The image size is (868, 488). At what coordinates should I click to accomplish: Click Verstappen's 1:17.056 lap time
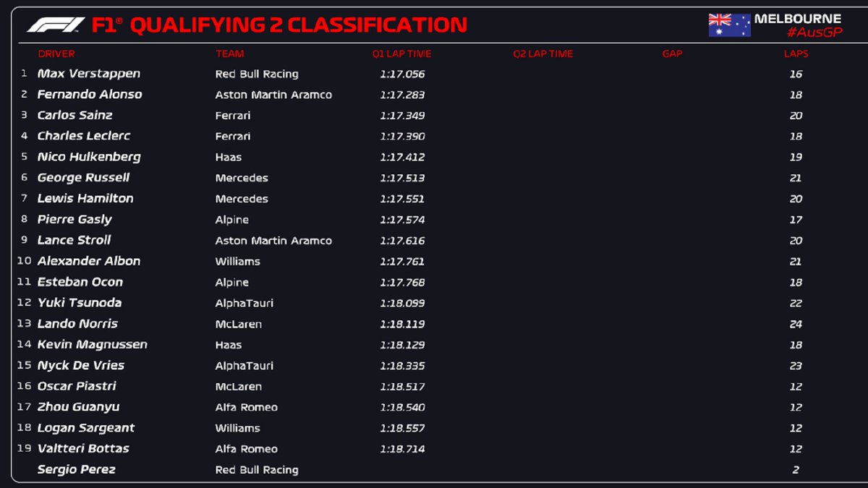pos(402,74)
